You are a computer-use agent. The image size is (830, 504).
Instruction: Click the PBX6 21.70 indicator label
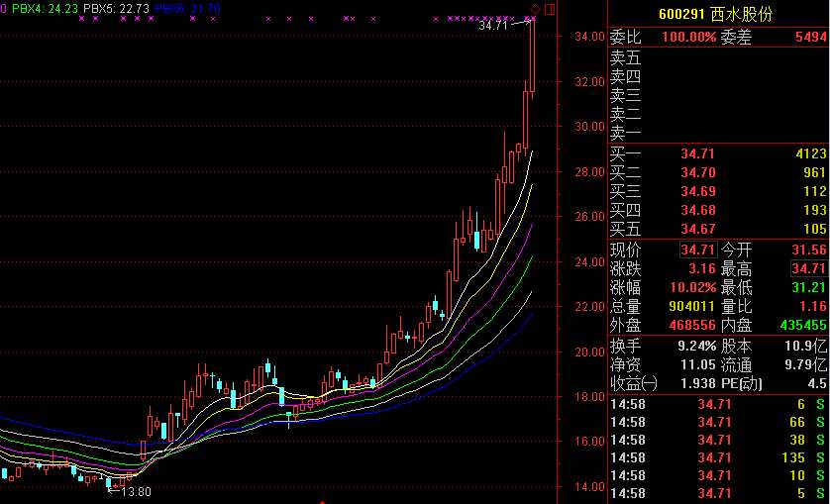click(187, 9)
